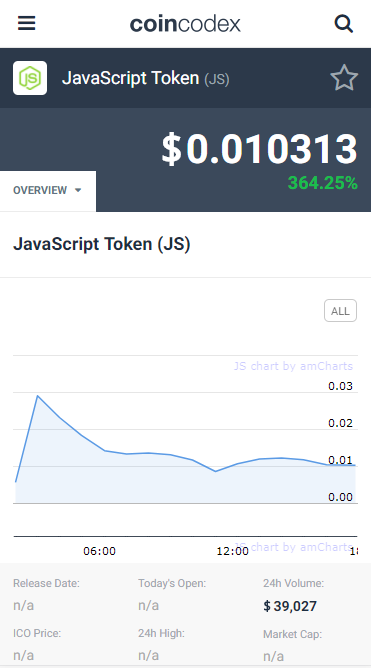This screenshot has width=371, height=668.
Task: Click the 364.25% change percentage
Action: click(x=322, y=183)
